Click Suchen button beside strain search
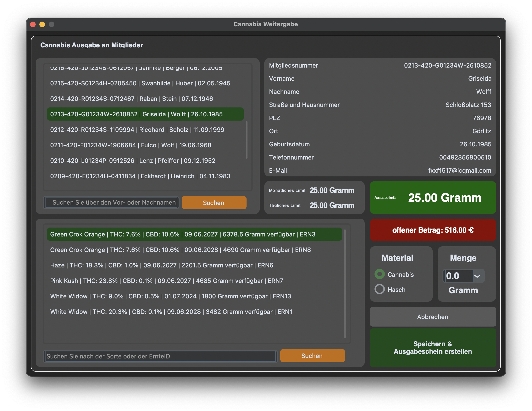The height and width of the screenshot is (411, 532). click(312, 356)
